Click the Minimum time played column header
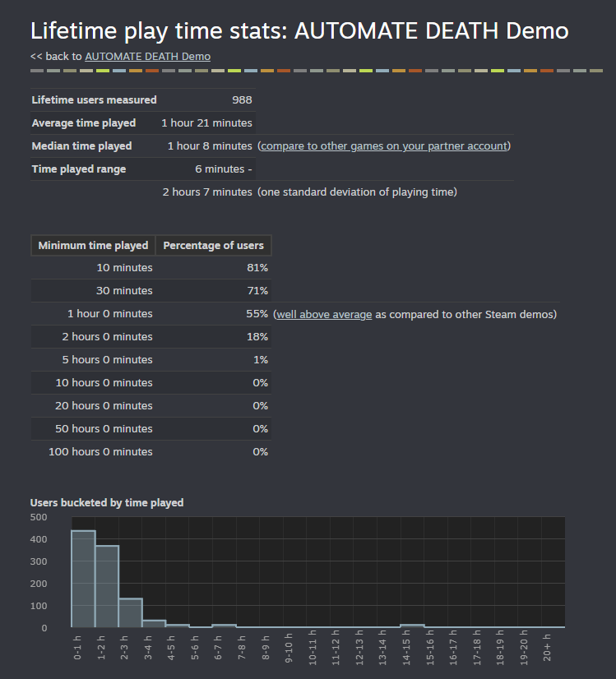 click(93, 246)
